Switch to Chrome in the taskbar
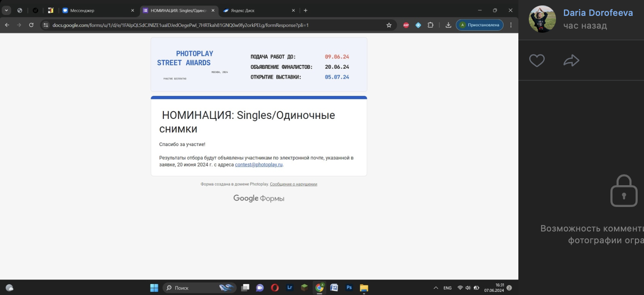 319,288
